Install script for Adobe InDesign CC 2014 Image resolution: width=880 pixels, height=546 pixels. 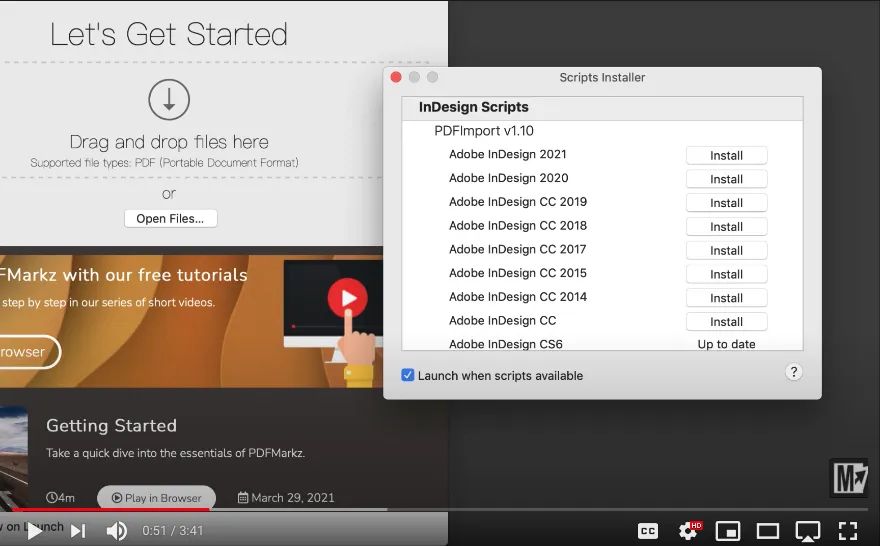pos(726,298)
